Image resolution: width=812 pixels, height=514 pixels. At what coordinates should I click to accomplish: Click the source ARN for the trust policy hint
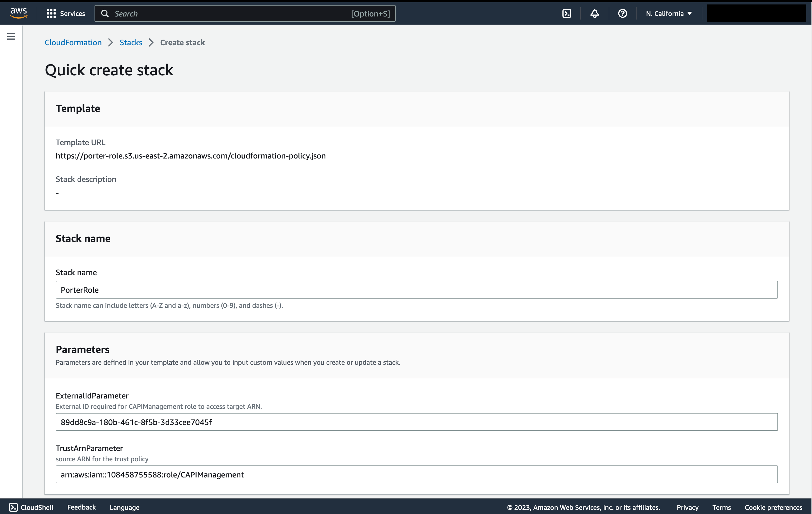point(102,459)
